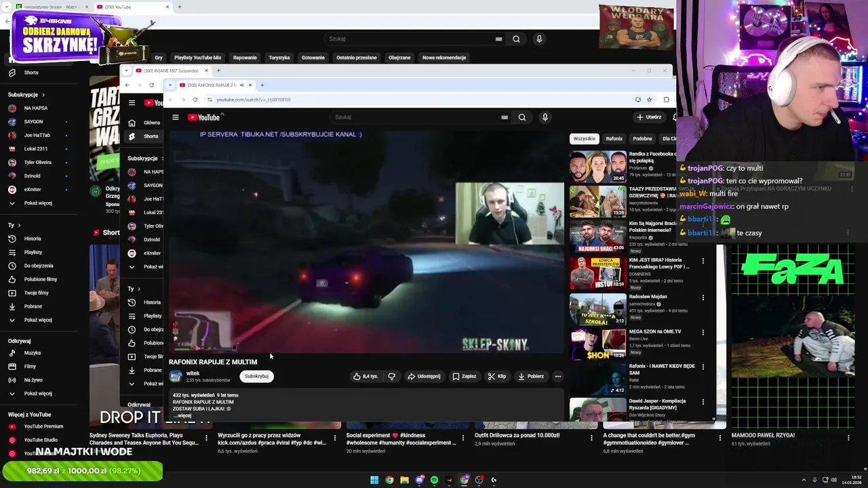Expand the video description with ...więcej
868x488 pixels.
pyautogui.click(x=183, y=415)
